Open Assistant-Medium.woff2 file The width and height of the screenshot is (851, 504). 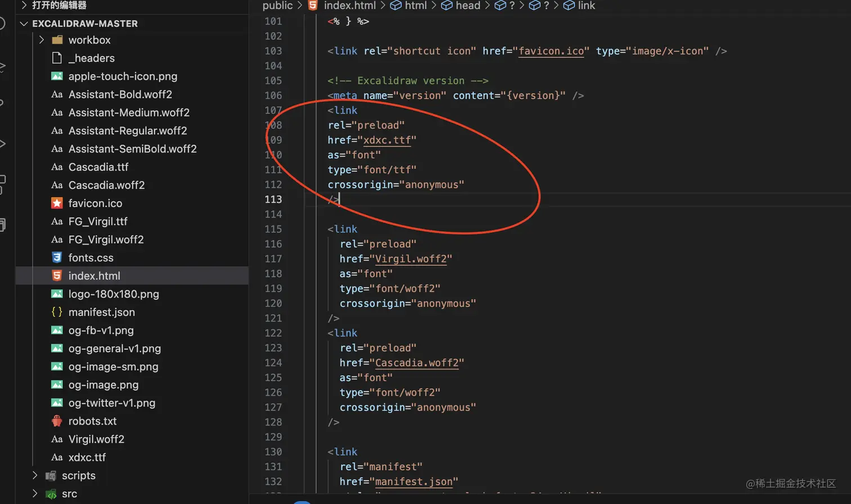click(x=129, y=112)
